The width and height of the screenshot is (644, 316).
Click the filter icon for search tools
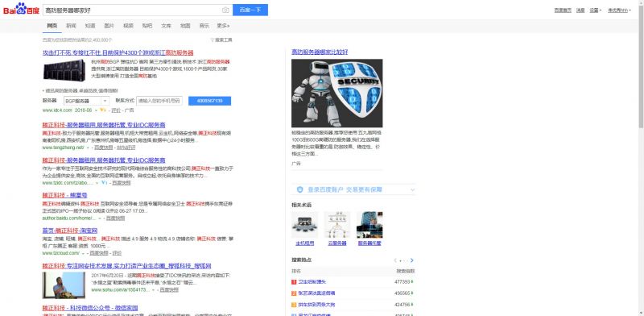coord(213,40)
